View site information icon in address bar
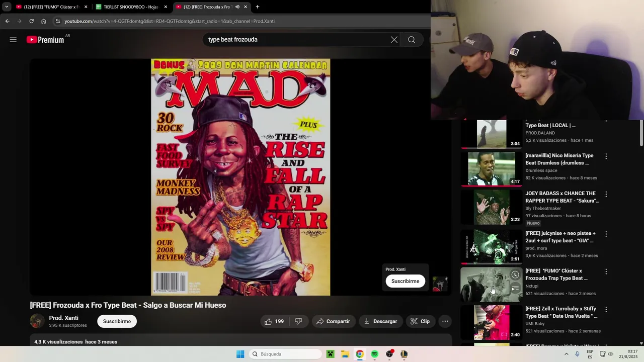Viewport: 644px width, 362px height. pos(58,21)
